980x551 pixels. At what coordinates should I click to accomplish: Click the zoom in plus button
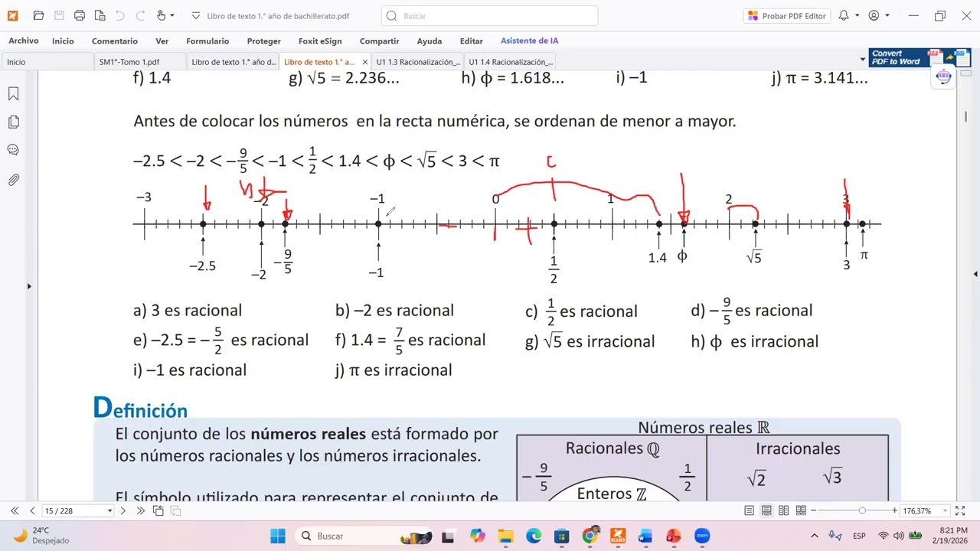894,510
